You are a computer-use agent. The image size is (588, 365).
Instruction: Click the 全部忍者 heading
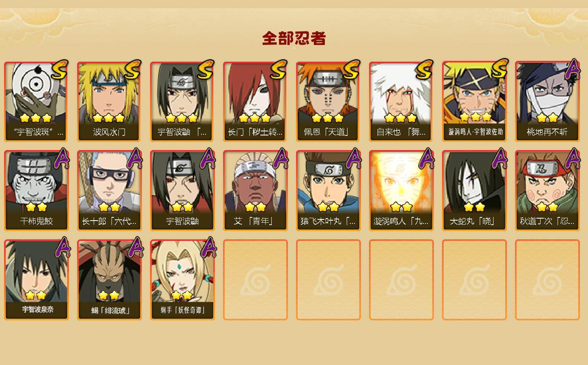294,38
